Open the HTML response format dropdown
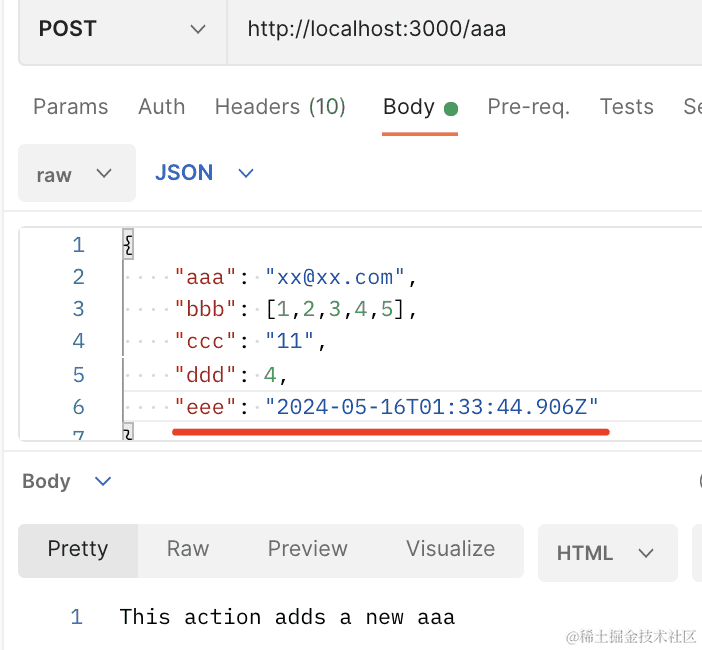 point(606,553)
